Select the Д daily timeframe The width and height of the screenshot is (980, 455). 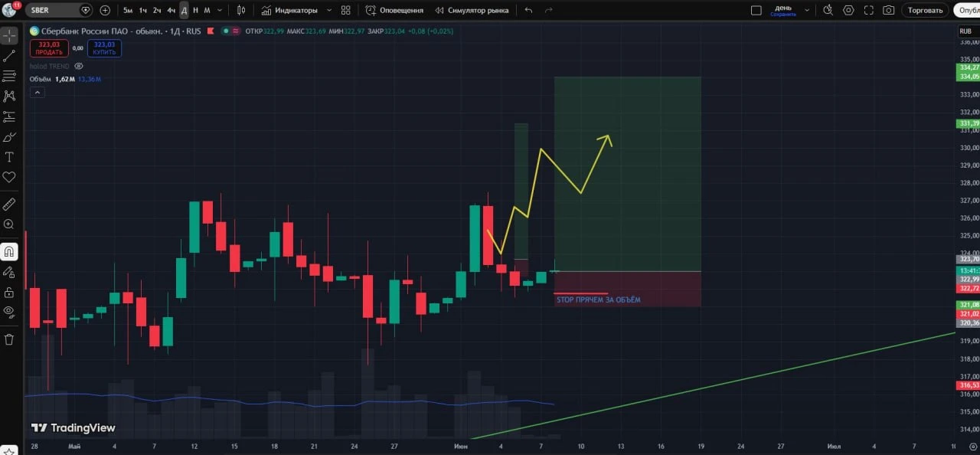click(184, 10)
